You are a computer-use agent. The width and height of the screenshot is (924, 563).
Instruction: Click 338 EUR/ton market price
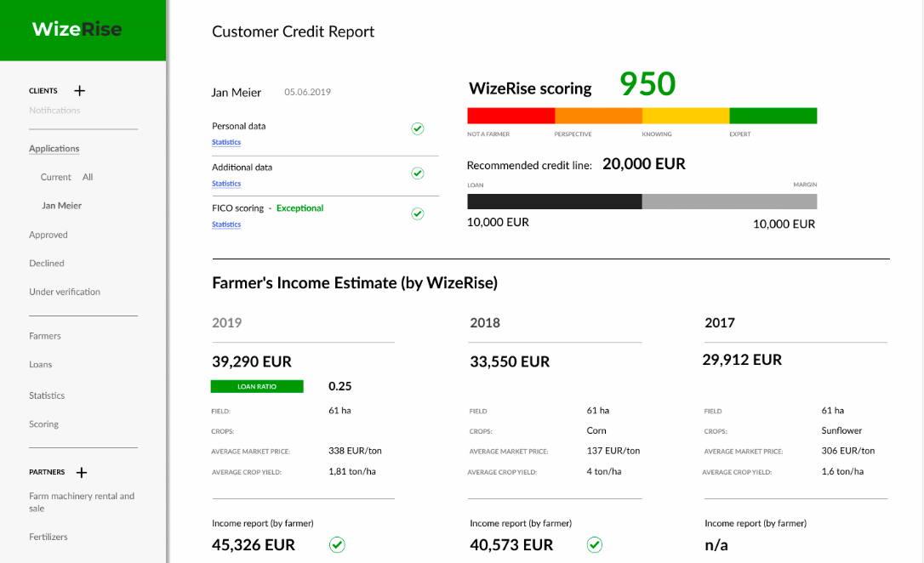(x=356, y=451)
